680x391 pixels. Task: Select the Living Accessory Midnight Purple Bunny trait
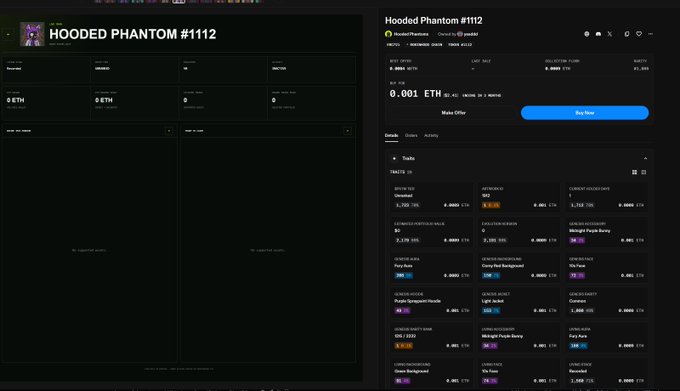pyautogui.click(x=519, y=338)
